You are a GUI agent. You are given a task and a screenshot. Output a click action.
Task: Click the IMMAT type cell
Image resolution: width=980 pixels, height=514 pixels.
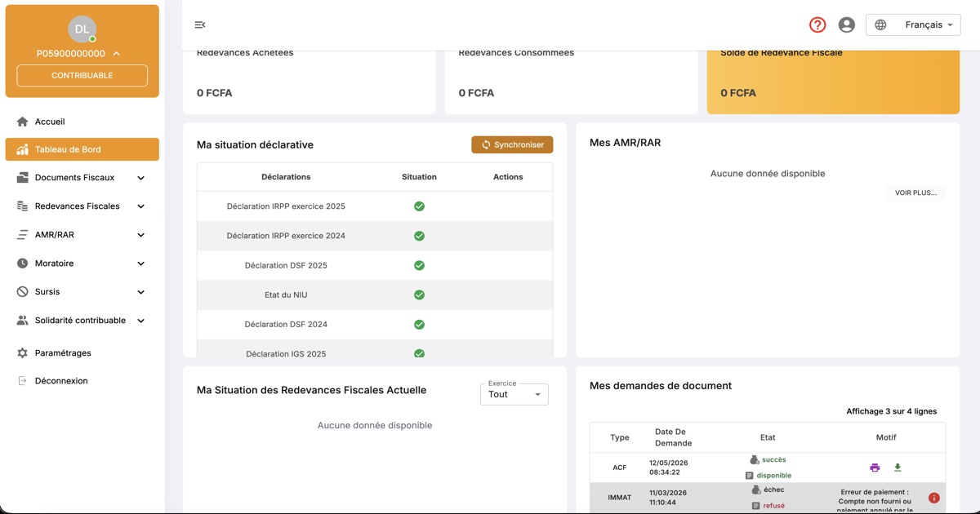(619, 498)
